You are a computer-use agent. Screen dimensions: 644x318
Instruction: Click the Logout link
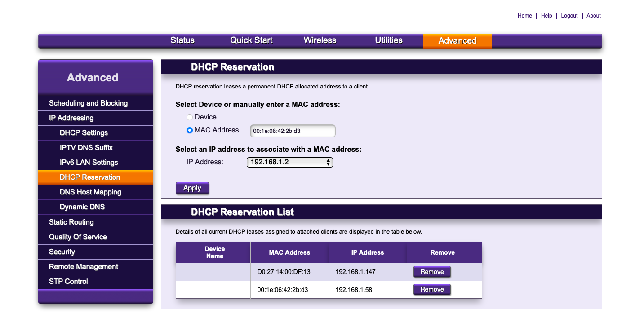569,16
